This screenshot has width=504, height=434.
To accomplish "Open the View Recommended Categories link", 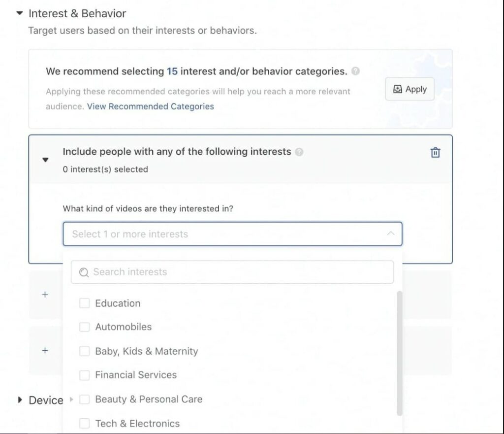I will pos(151,106).
